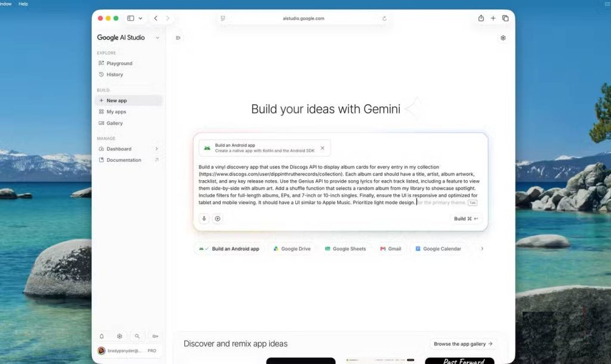
Task: Start voice input with microphone icon
Action: [x=204, y=218]
